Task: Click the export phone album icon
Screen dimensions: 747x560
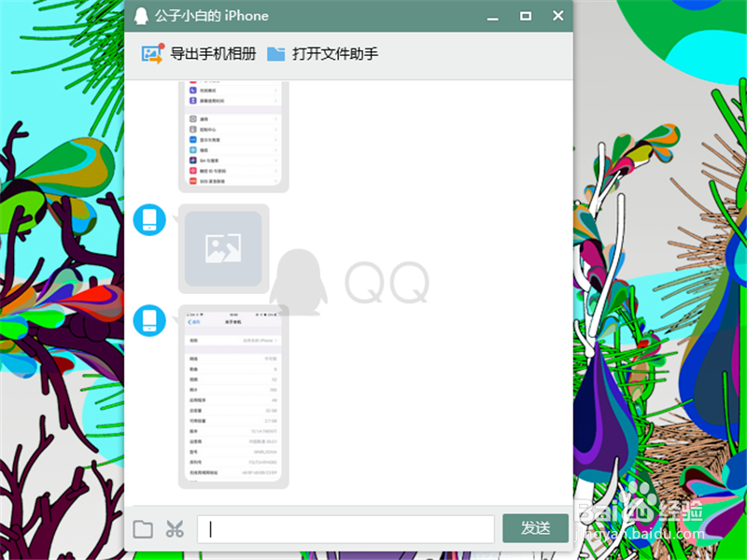Action: point(153,53)
